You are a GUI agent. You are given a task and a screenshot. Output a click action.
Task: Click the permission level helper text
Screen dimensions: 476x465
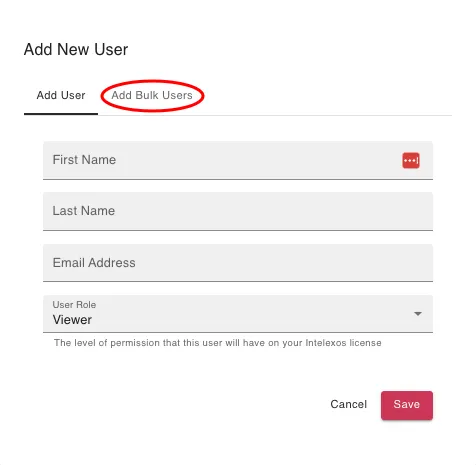[x=218, y=343]
